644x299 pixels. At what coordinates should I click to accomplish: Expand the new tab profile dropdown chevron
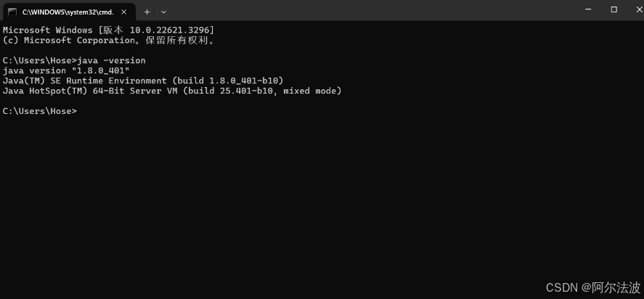(x=163, y=12)
